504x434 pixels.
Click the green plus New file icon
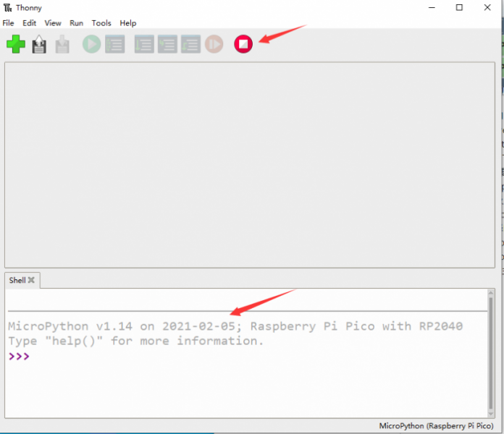[x=16, y=45]
